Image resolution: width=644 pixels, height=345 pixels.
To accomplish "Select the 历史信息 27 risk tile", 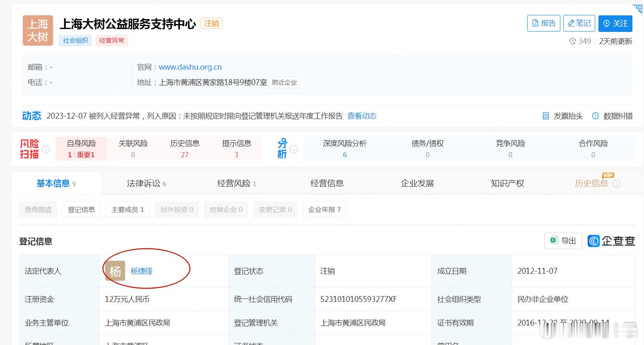I will (185, 148).
